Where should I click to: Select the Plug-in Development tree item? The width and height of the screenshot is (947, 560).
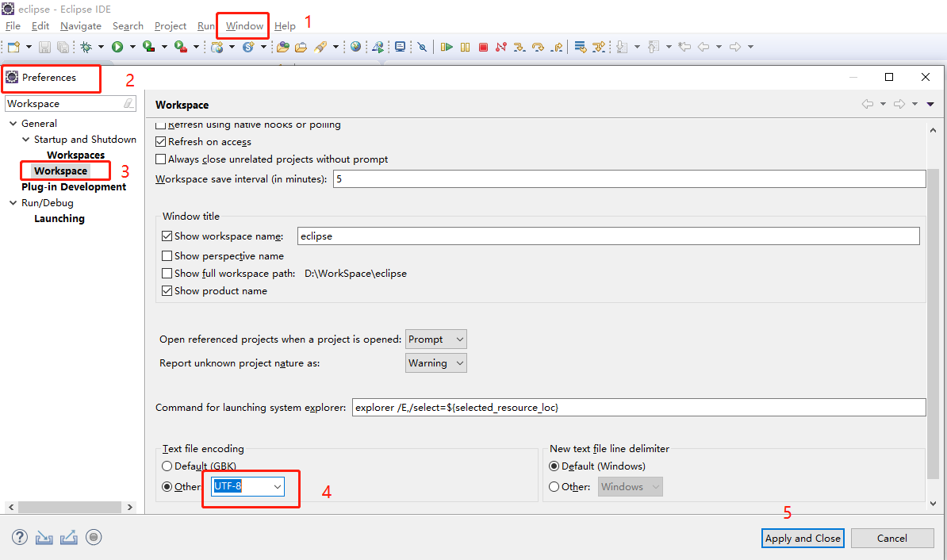(74, 187)
